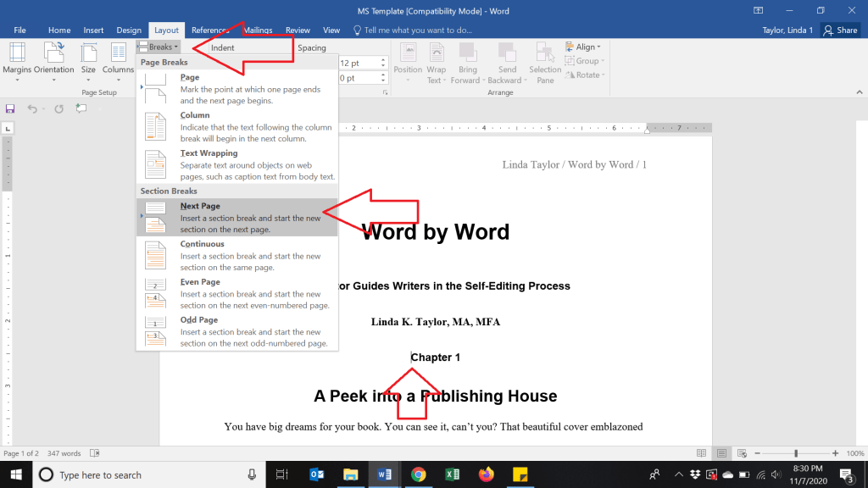This screenshot has height=488, width=868.
Task: Save the document from Quick Access toolbar
Action: coord(10,108)
